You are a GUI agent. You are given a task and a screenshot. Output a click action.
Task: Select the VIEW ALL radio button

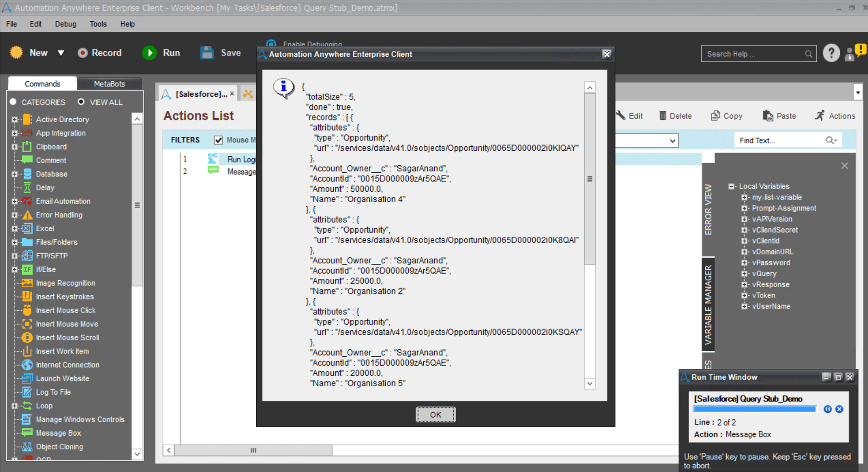coord(81,102)
